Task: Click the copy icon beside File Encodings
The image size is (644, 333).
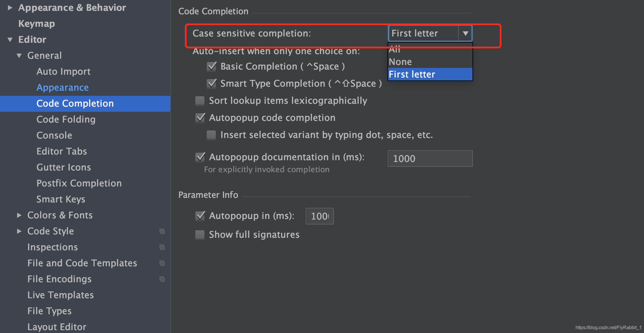Action: [162, 279]
